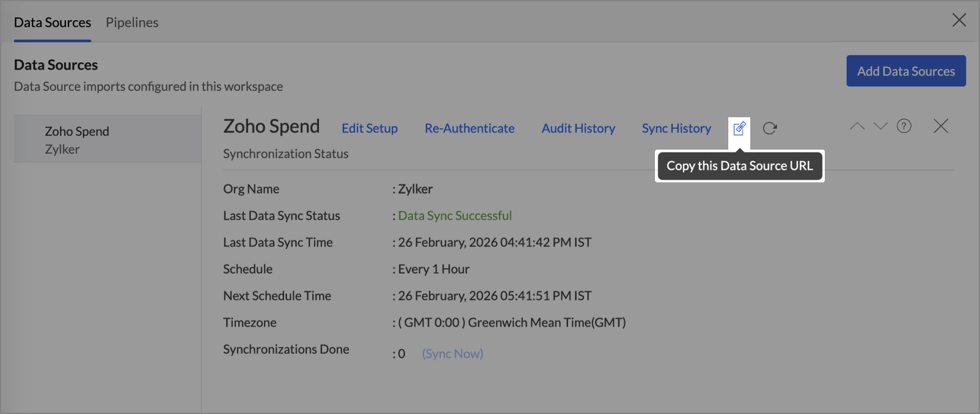
Task: Trigger Sync Now link
Action: [x=452, y=354]
